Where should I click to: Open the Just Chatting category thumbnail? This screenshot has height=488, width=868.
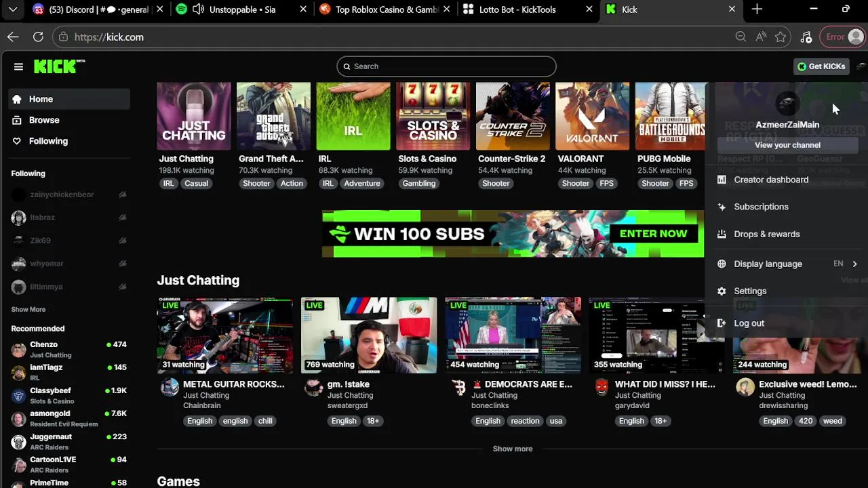pyautogui.click(x=194, y=116)
